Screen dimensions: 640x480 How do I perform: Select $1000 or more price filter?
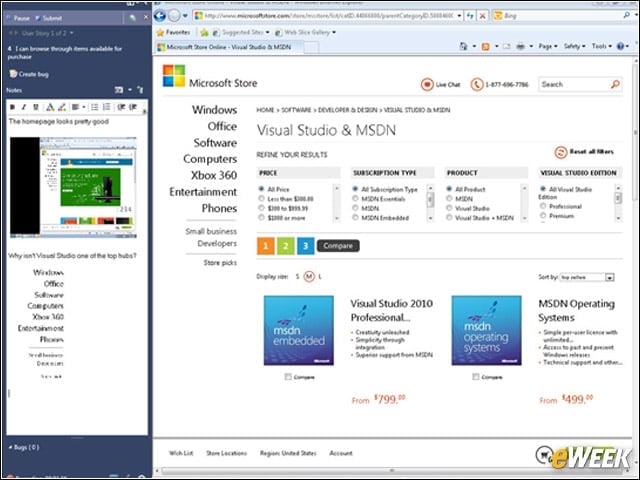[x=261, y=218]
